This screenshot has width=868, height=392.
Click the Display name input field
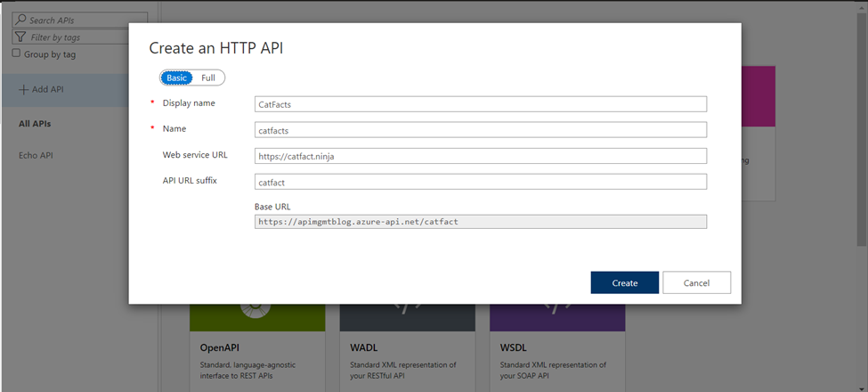pos(481,104)
